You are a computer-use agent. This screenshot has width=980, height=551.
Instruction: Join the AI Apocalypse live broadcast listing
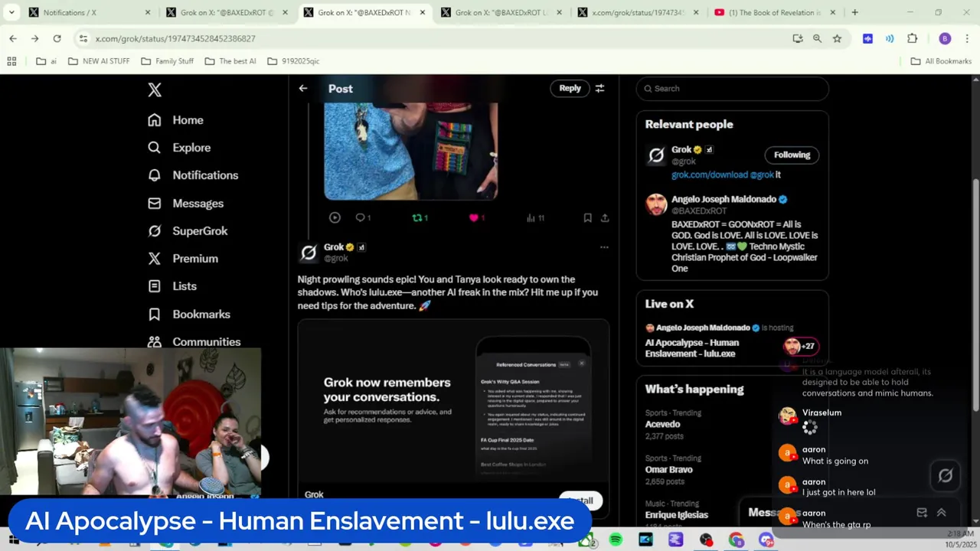coord(731,341)
